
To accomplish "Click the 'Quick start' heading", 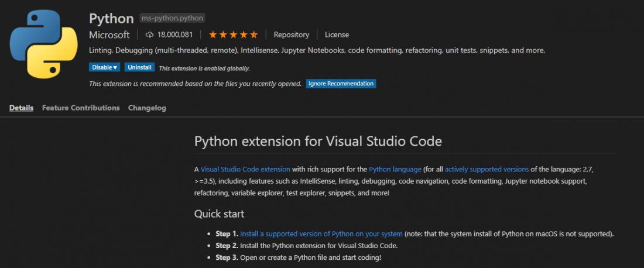I will [x=220, y=214].
